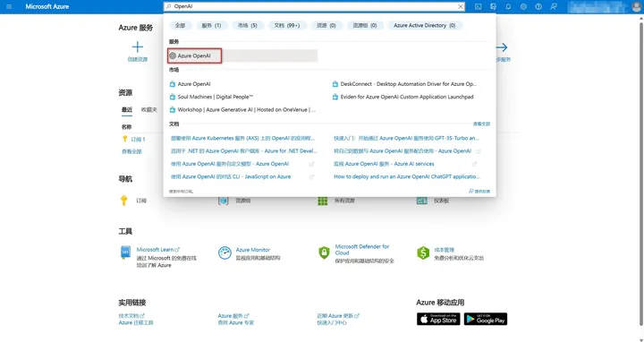This screenshot has height=342, width=644.
Task: Open feedback icon in top bar
Action: (554, 6)
